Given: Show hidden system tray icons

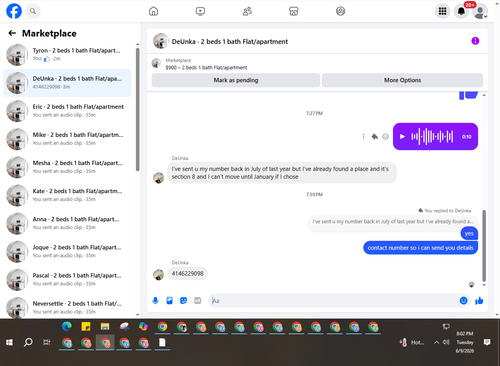Looking at the screenshot, I should click(436, 342).
